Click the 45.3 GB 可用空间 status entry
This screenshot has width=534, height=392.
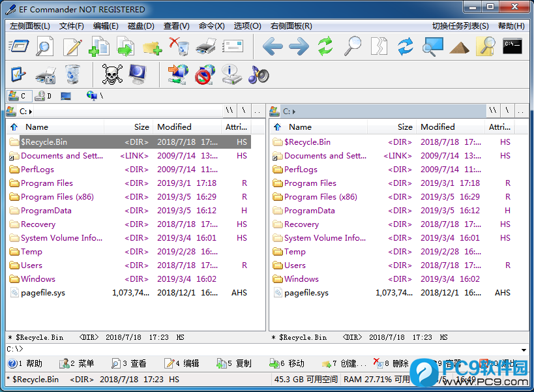(306, 380)
